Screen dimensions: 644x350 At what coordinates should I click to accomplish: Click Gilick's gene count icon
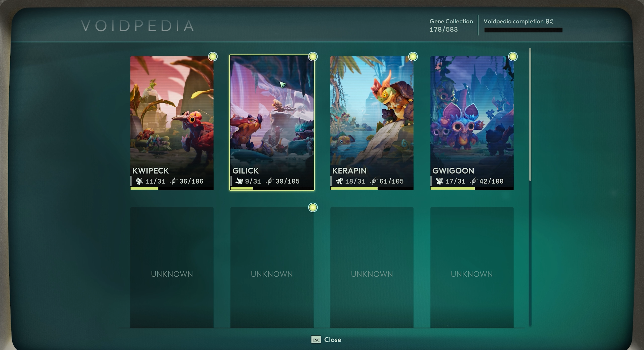(269, 181)
